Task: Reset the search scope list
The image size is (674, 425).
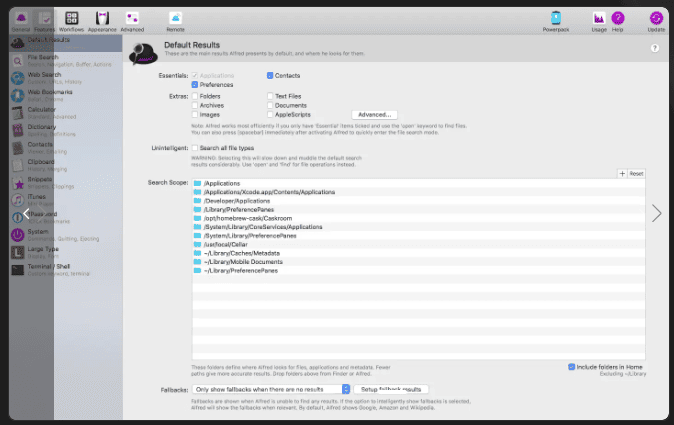Action: [636, 174]
